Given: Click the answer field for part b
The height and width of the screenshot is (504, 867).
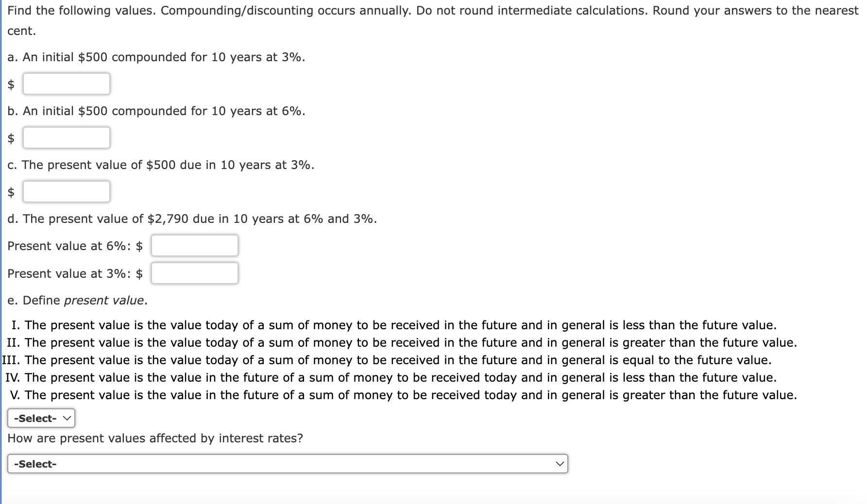Looking at the screenshot, I should 66,137.
